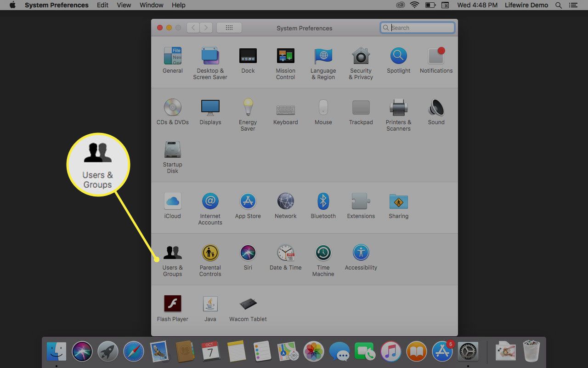Open Users & Groups in the preferences window
588x368 pixels.
point(173,260)
